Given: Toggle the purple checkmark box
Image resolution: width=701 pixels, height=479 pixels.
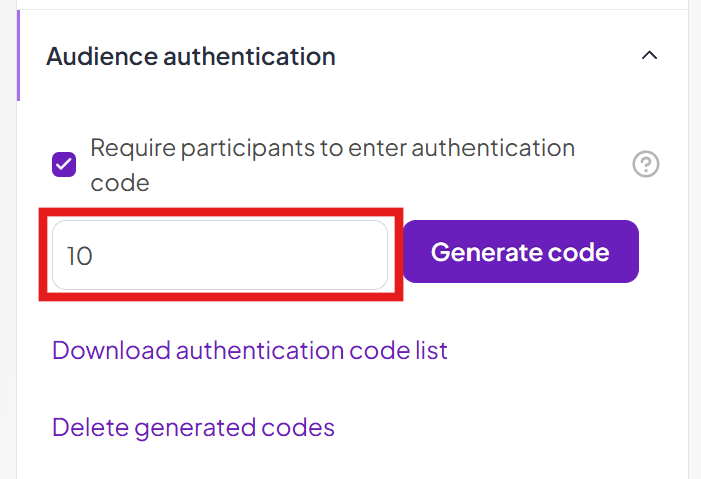Looking at the screenshot, I should click(x=64, y=165).
